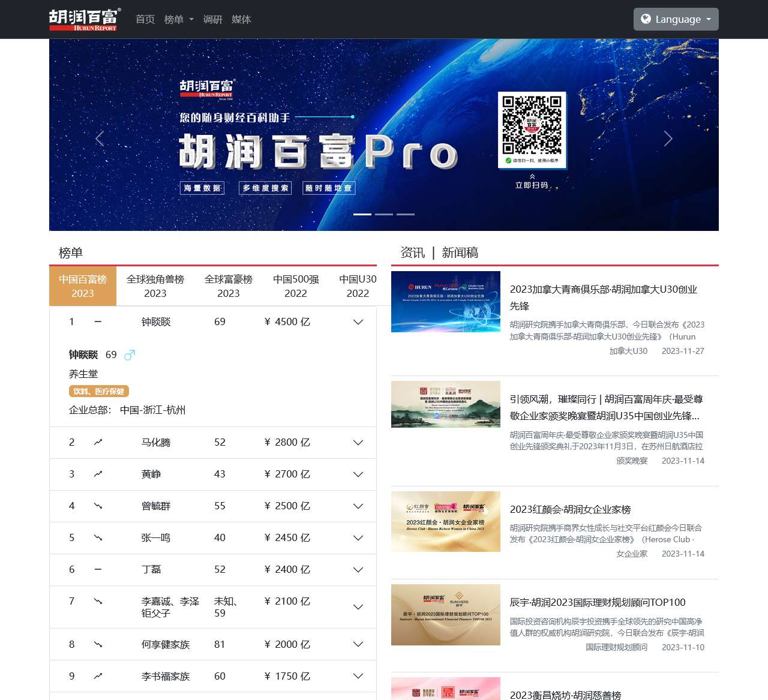Click rank-up trend icon for 黄峥
Viewport: 768px width, 700px height.
tap(98, 474)
